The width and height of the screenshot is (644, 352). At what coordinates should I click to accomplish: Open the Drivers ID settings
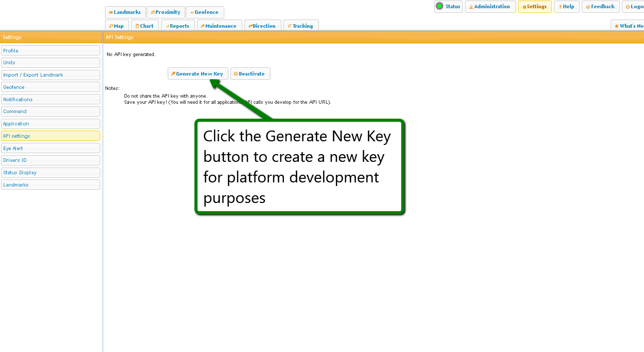coord(50,160)
